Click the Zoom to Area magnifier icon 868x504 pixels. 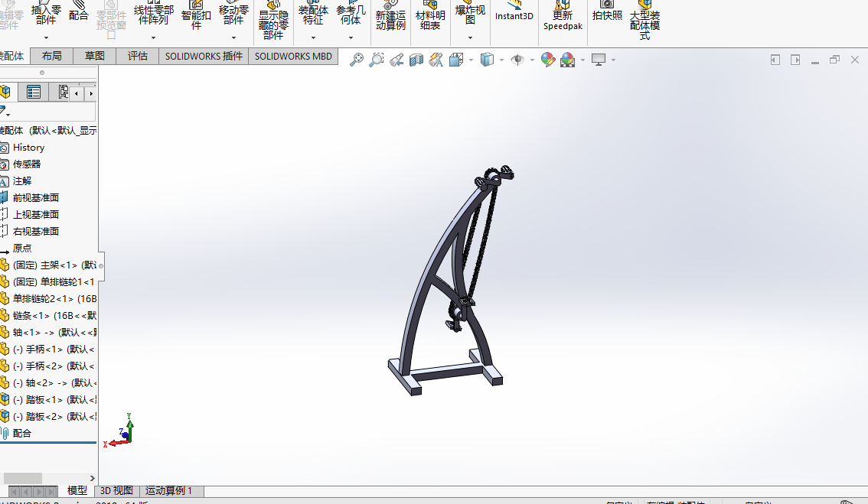(377, 60)
